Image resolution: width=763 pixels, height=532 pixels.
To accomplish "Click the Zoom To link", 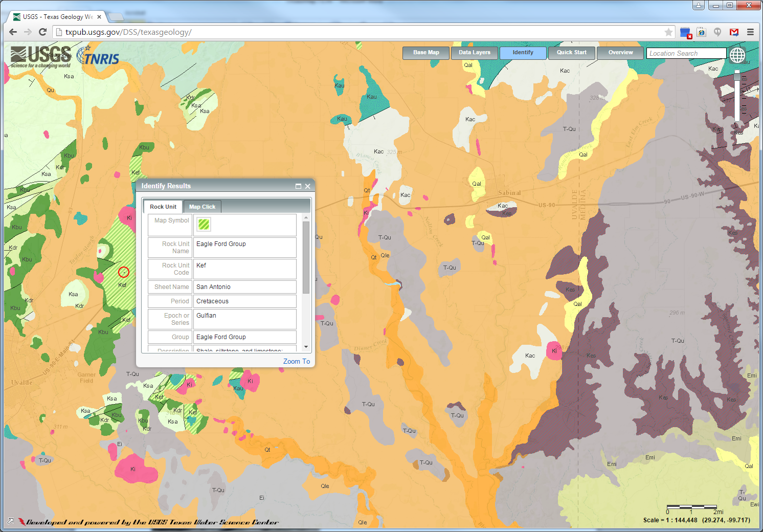I will pyautogui.click(x=296, y=361).
